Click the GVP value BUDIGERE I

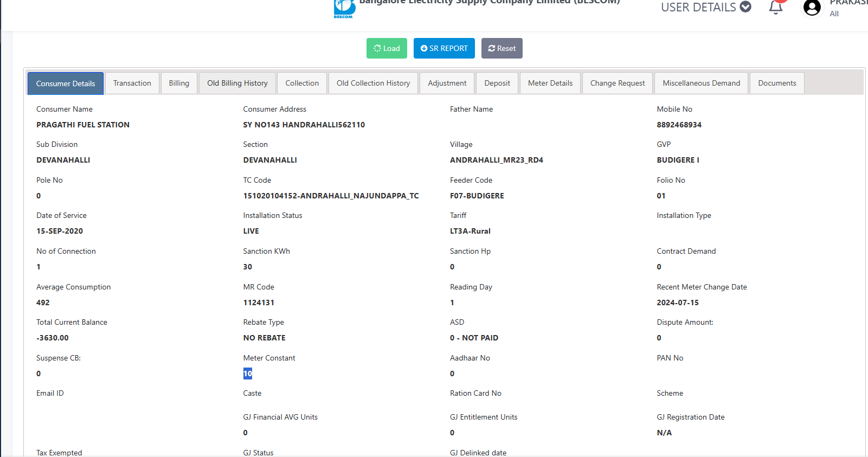click(678, 160)
